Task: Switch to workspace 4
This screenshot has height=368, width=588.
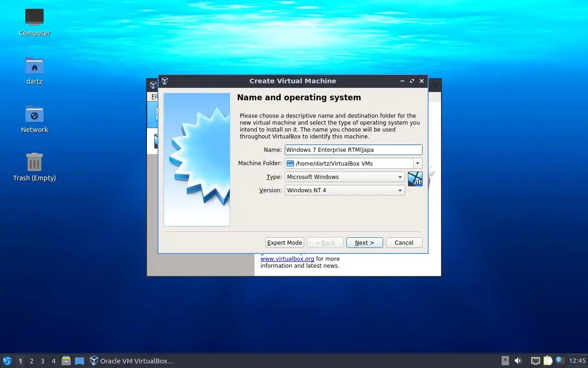Action: tap(53, 361)
